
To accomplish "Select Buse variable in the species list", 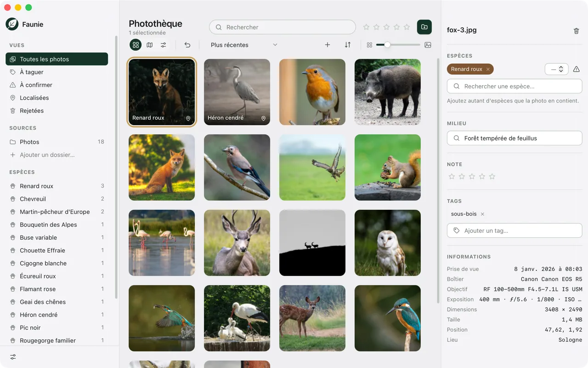I will coord(57,237).
